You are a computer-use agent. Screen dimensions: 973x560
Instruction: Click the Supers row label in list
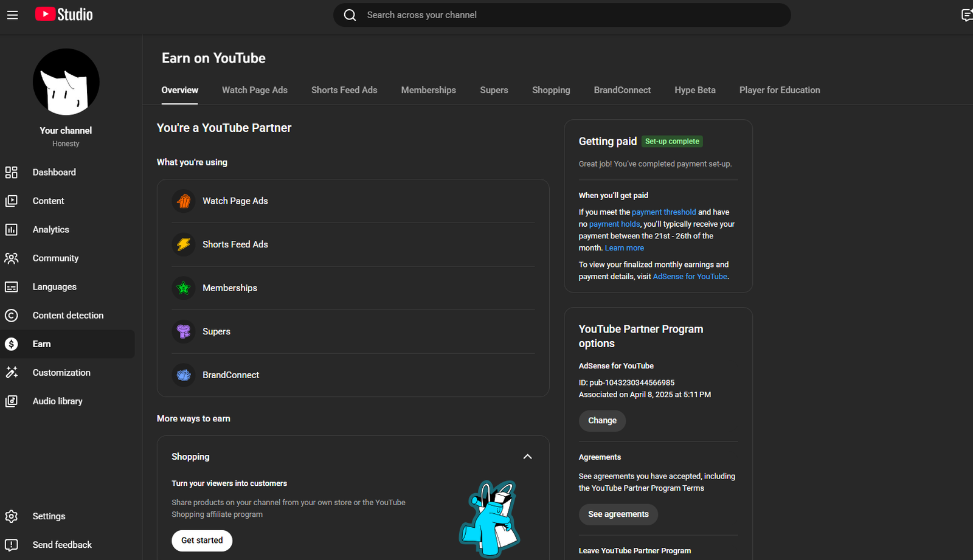(216, 331)
